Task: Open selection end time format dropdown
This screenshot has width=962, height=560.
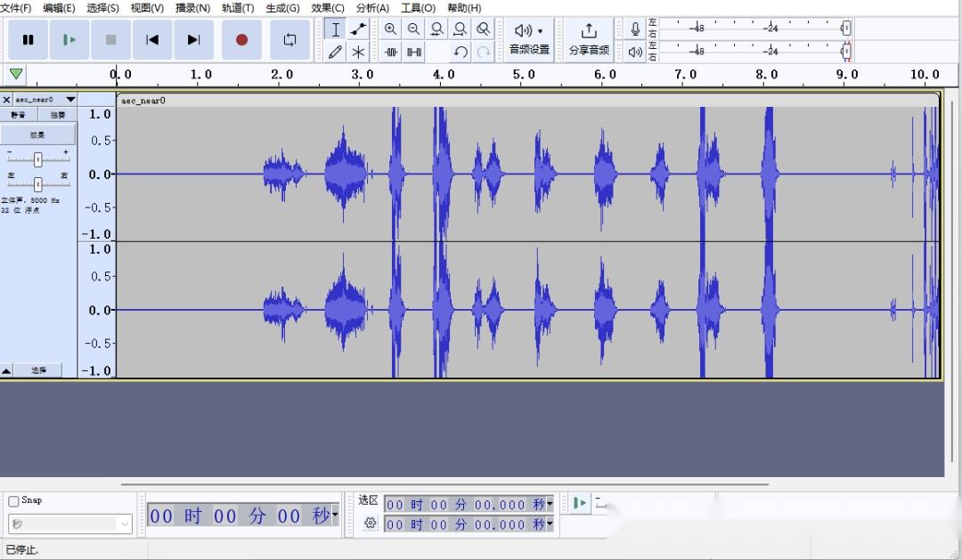Action: [550, 524]
